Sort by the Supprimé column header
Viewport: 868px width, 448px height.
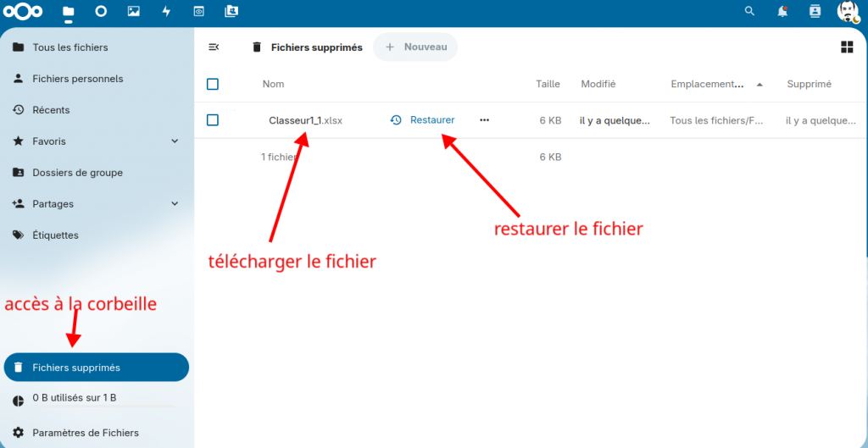tap(810, 84)
